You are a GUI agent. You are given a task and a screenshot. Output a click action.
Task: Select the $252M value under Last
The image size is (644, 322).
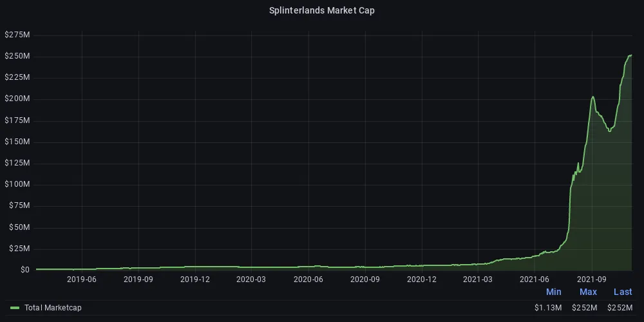click(620, 307)
